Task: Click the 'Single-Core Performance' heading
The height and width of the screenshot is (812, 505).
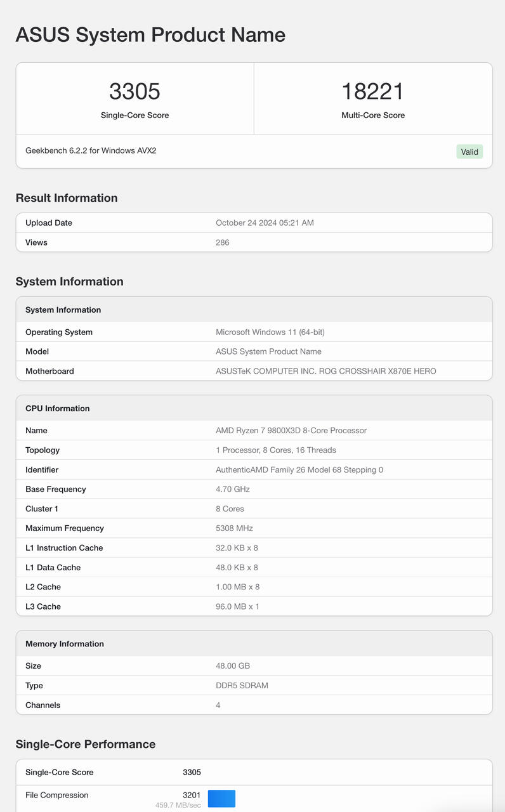Action: click(86, 744)
